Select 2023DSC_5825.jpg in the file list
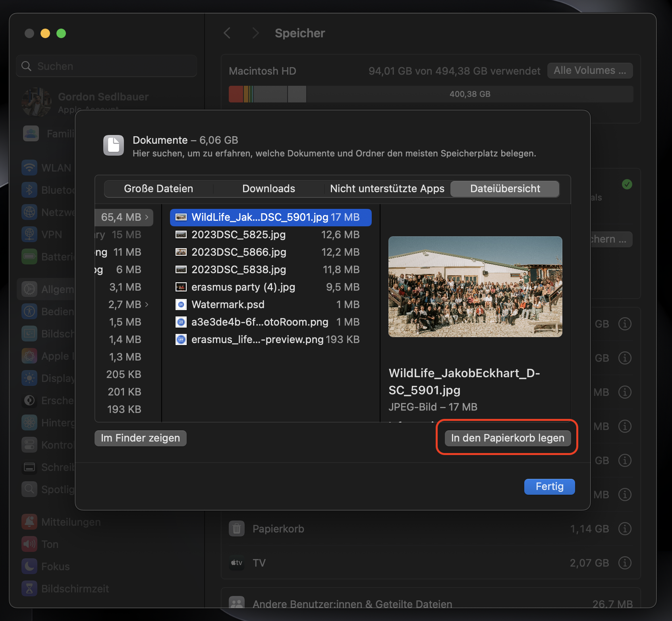 click(x=238, y=235)
